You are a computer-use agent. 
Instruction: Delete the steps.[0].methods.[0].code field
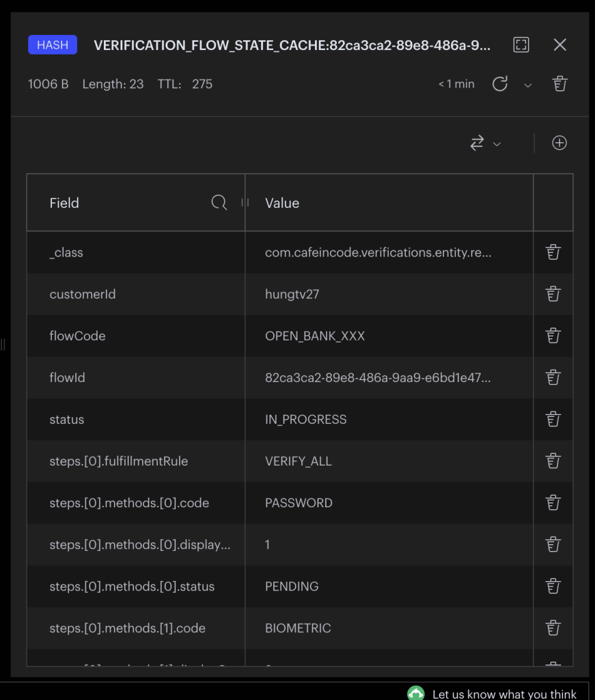[x=553, y=502]
